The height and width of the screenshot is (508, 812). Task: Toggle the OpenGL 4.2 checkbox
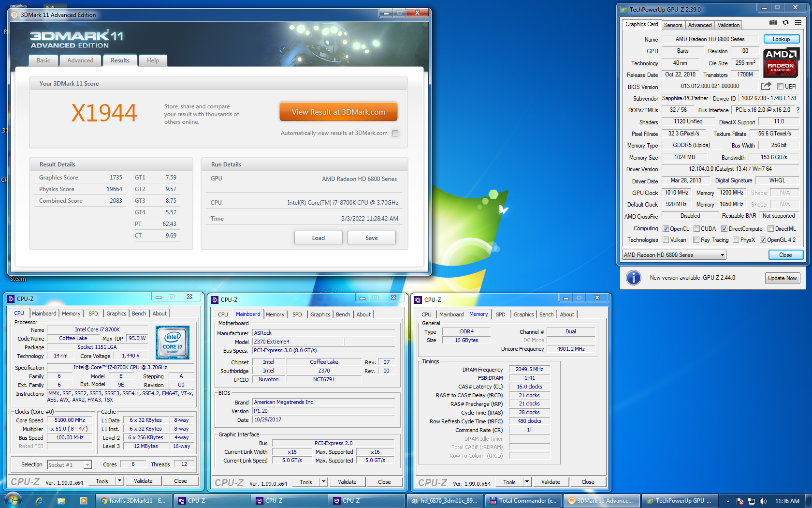(763, 240)
